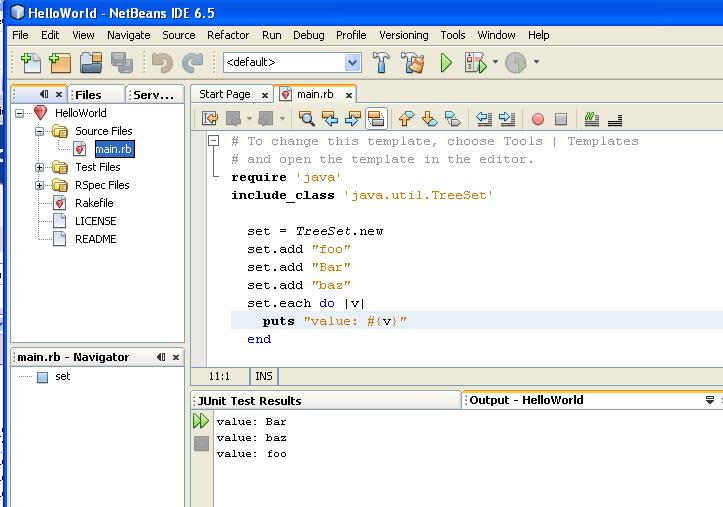Open the File menu
This screenshot has width=723, height=507.
coord(20,35)
